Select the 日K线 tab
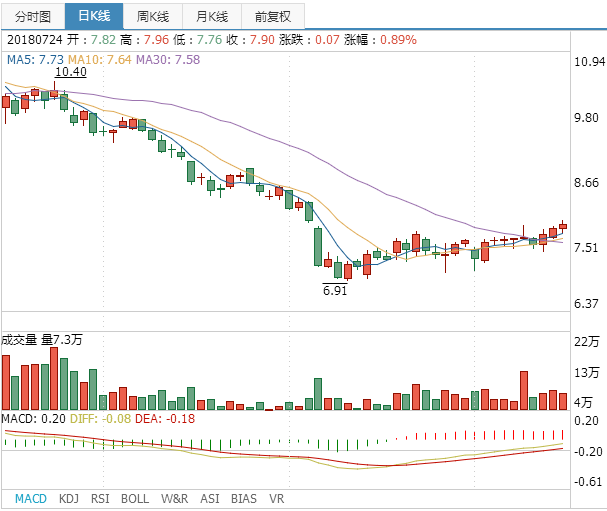607x511 pixels. 94,16
